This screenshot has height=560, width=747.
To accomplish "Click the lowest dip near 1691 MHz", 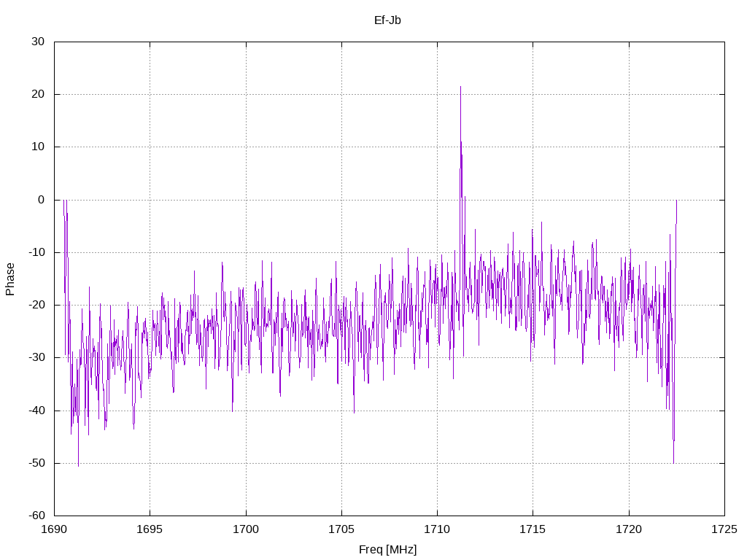I will tap(79, 465).
